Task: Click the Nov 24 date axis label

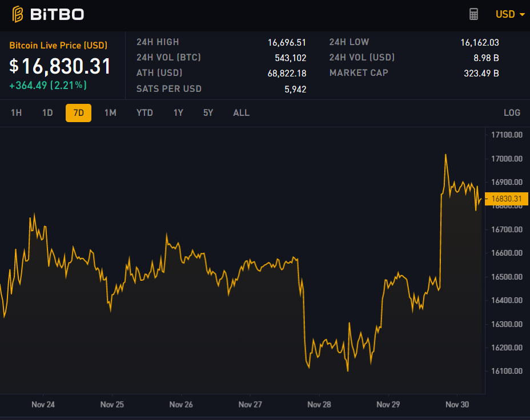Action: coord(43,405)
